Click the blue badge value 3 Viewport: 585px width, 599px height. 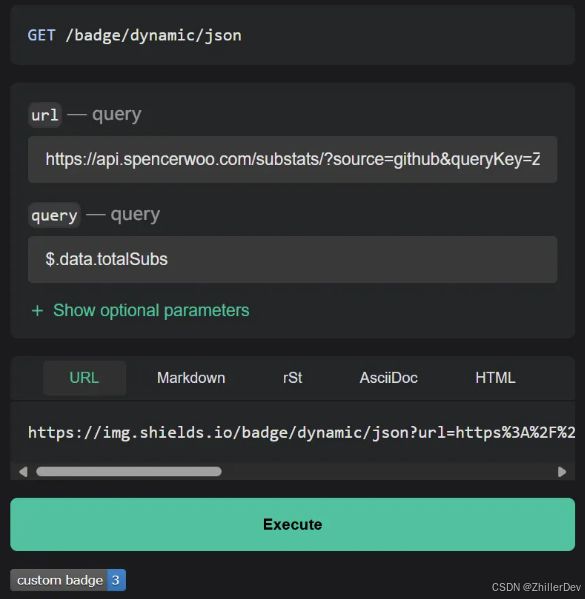click(x=116, y=580)
